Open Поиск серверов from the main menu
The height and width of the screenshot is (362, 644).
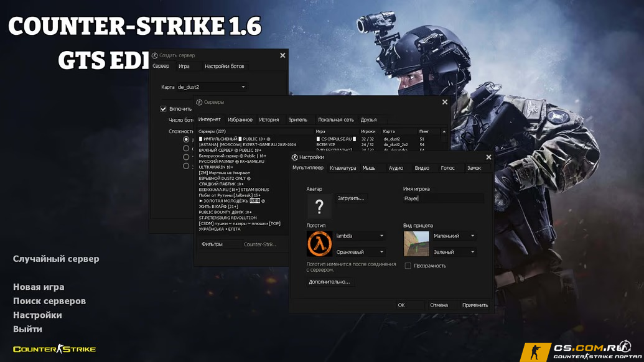[x=49, y=301]
